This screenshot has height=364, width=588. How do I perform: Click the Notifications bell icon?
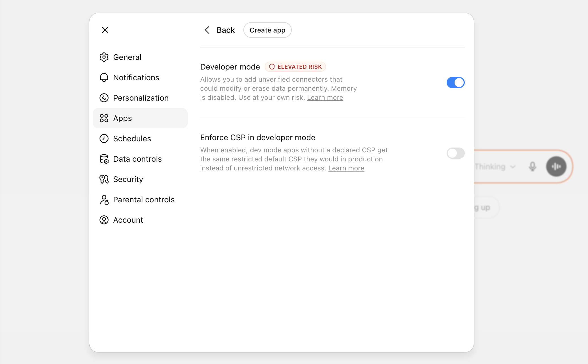coord(104,77)
